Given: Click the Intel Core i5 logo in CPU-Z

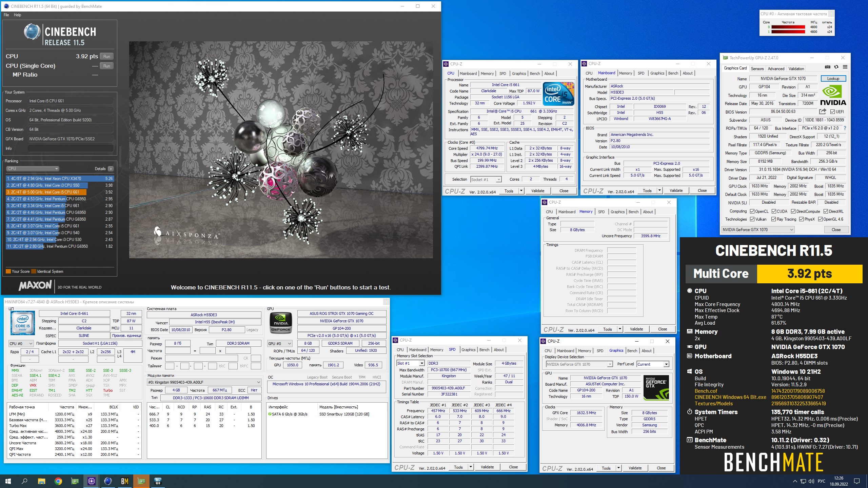Looking at the screenshot, I should 558,93.
